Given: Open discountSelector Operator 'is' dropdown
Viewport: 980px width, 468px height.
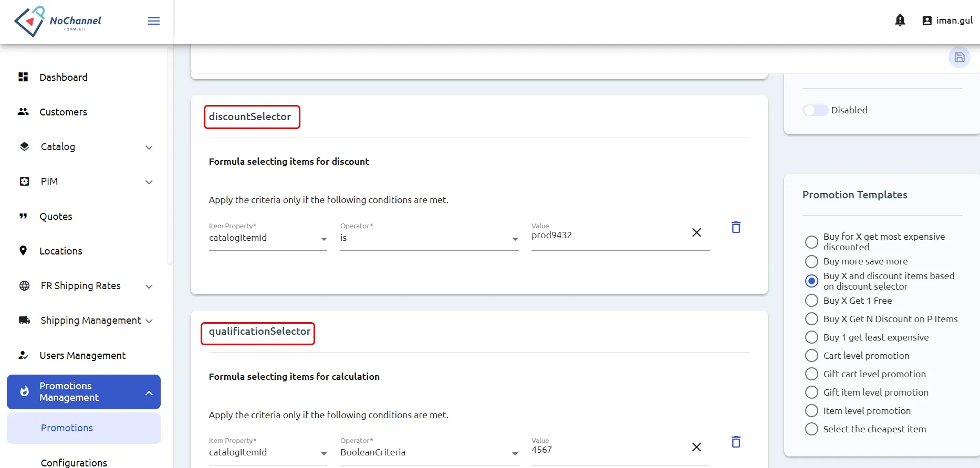Looking at the screenshot, I should pos(429,238).
